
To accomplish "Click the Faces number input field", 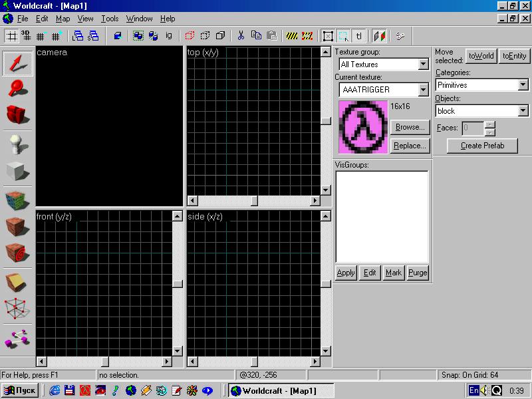I will click(472, 128).
